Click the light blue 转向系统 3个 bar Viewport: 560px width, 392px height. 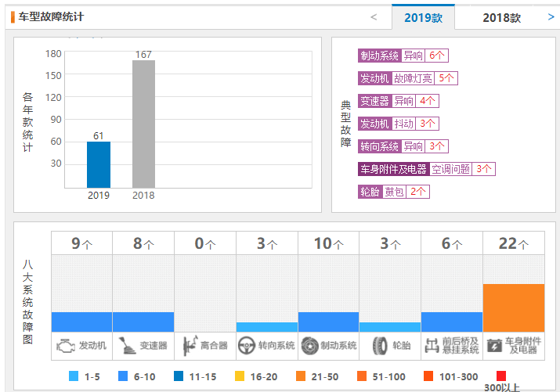point(267,327)
